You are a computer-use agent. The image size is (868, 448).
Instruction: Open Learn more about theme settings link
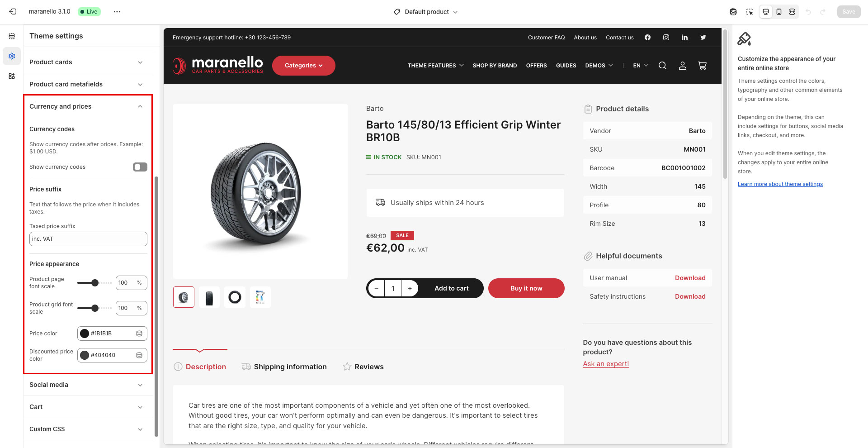click(780, 184)
